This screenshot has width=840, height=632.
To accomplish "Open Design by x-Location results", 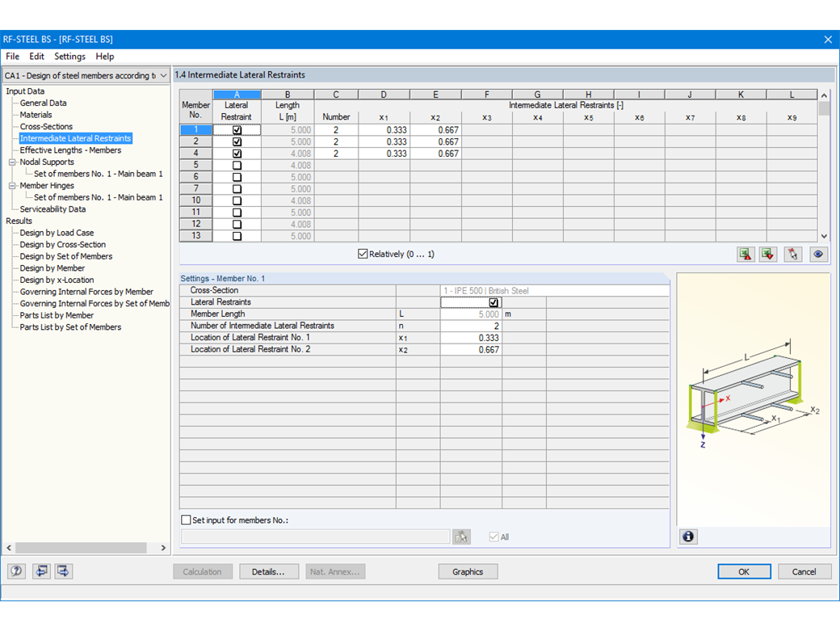I will pos(57,280).
